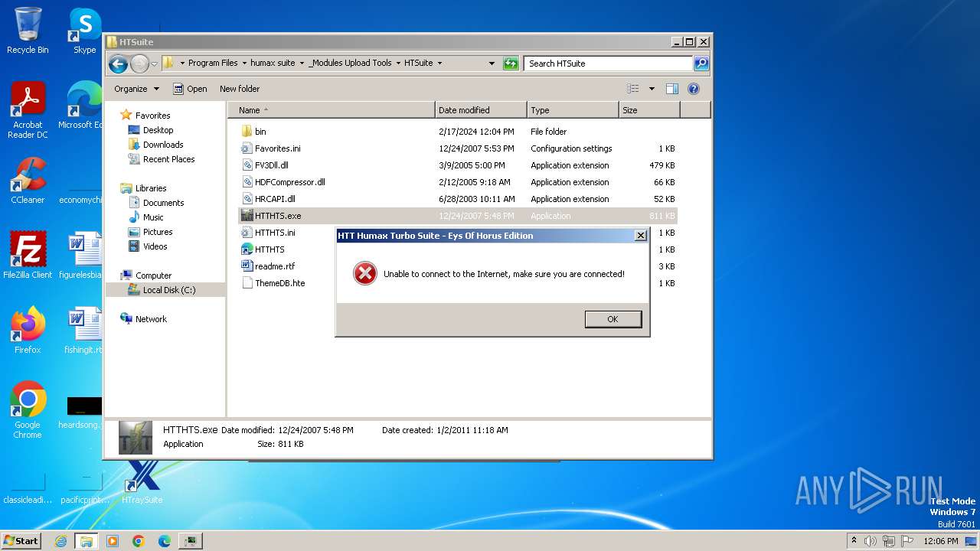This screenshot has width=980, height=551.
Task: Click the search magnifier button
Action: pos(701,64)
